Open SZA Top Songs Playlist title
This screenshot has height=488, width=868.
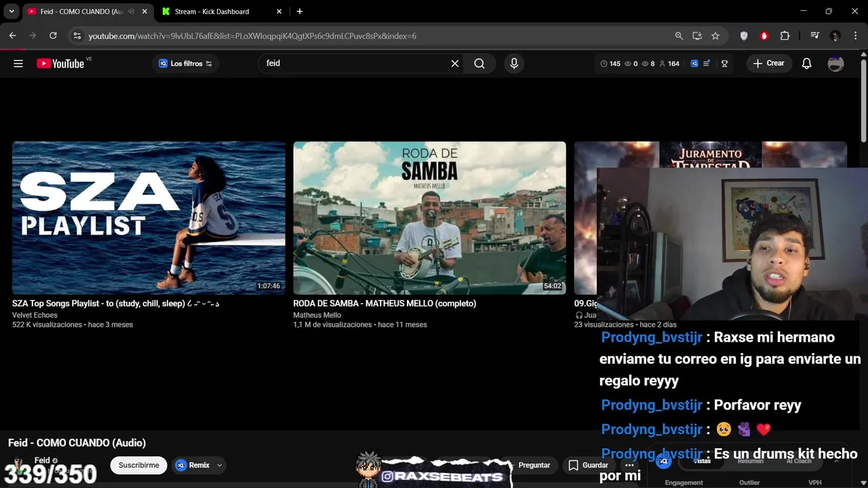click(116, 304)
